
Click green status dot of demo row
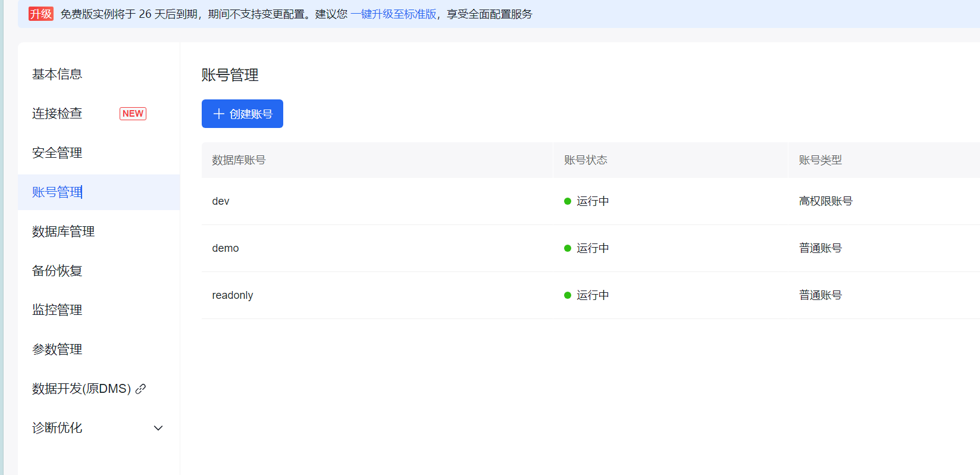[x=568, y=248]
